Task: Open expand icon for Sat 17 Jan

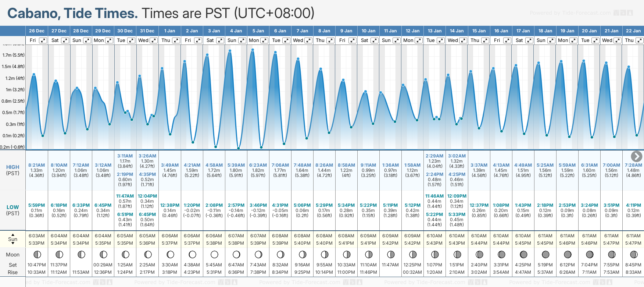Action: click(529, 40)
